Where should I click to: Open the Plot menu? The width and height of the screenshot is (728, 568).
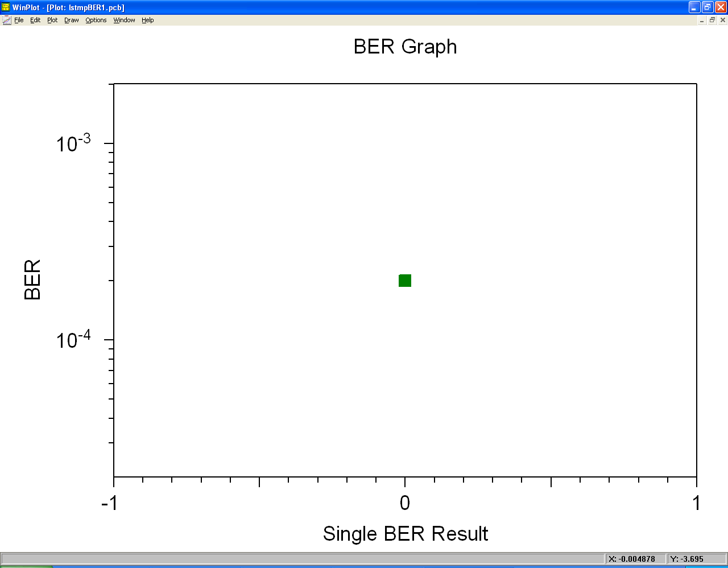tap(52, 20)
